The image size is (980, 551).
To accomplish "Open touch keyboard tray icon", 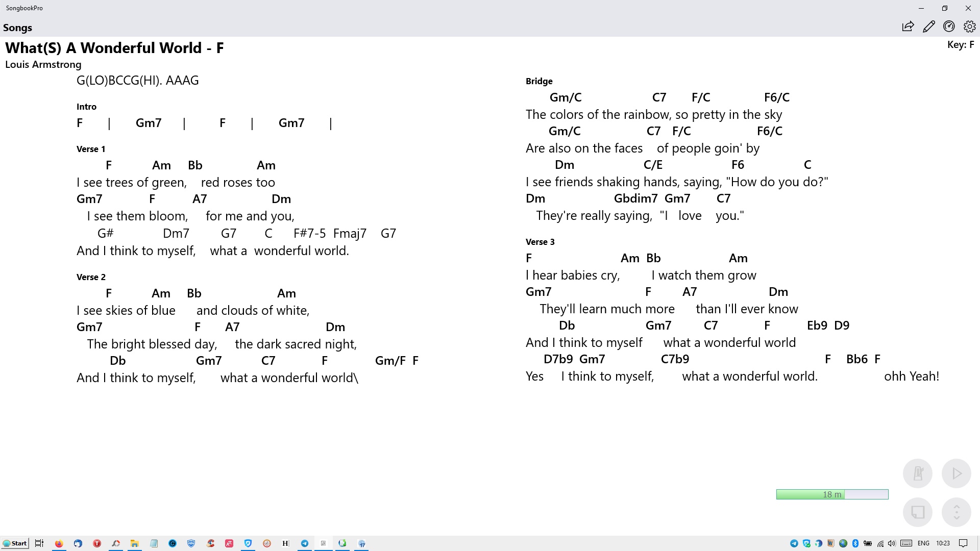I will [x=906, y=543].
